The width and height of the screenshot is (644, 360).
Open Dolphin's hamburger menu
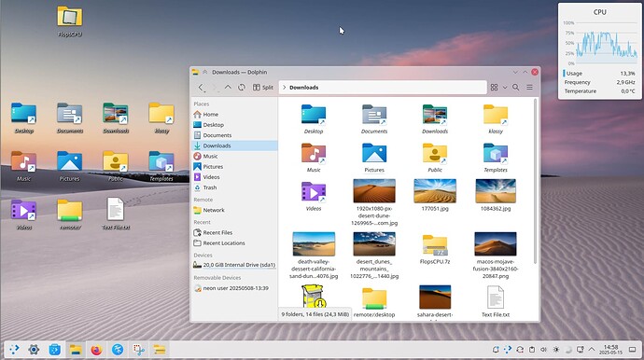530,88
